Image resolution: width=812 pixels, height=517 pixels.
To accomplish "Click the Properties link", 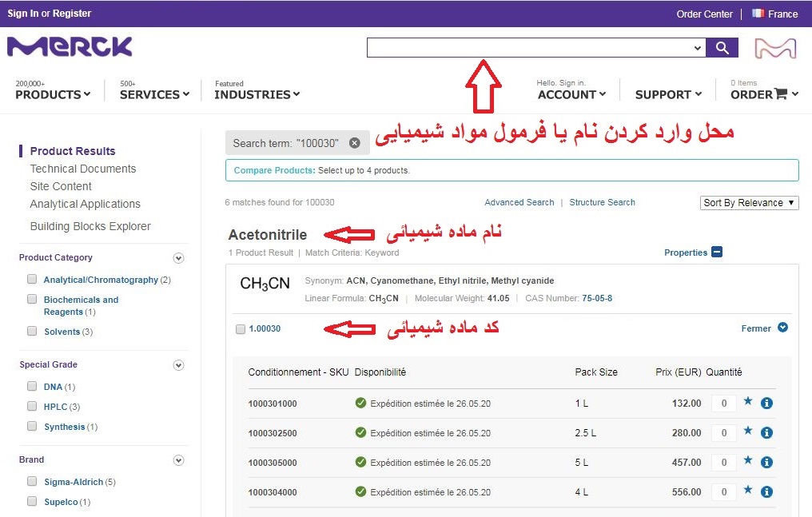I will coord(685,253).
